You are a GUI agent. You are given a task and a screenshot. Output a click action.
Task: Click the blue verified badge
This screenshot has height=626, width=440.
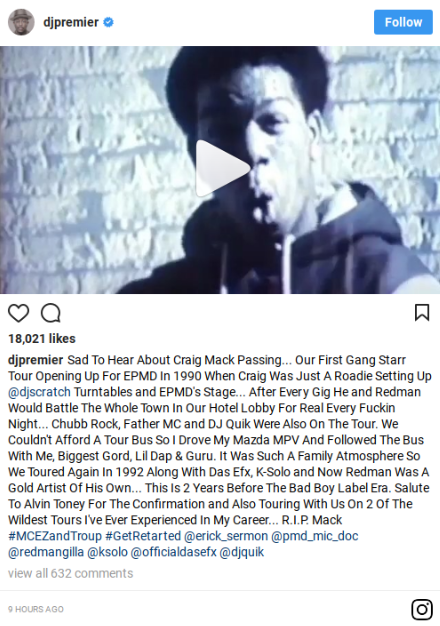coord(108,22)
